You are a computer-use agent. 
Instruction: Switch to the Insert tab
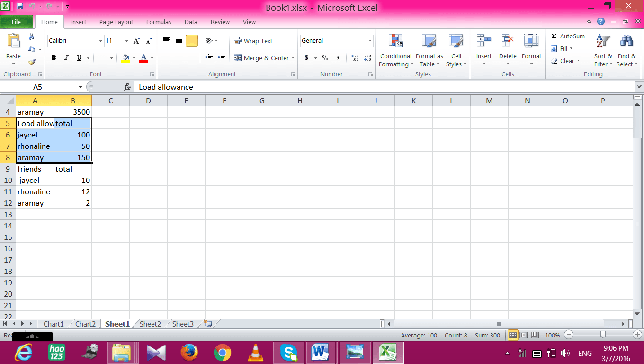[79, 22]
